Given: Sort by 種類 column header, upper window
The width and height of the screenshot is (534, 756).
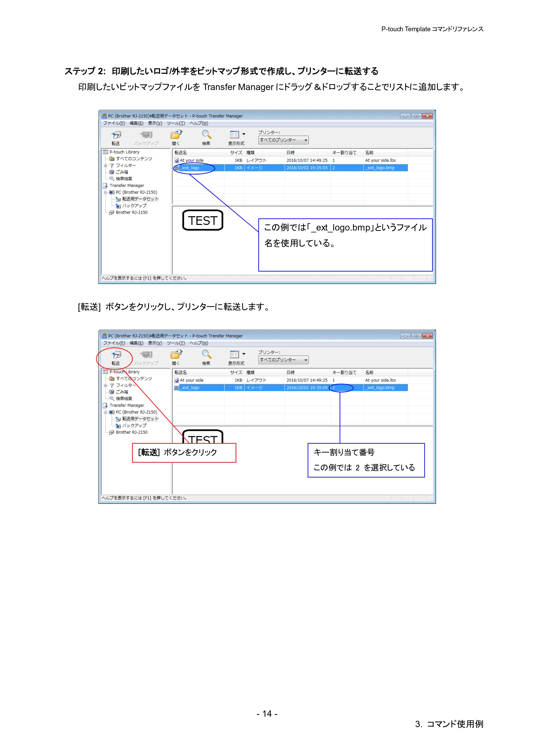Looking at the screenshot, I should tap(265, 153).
